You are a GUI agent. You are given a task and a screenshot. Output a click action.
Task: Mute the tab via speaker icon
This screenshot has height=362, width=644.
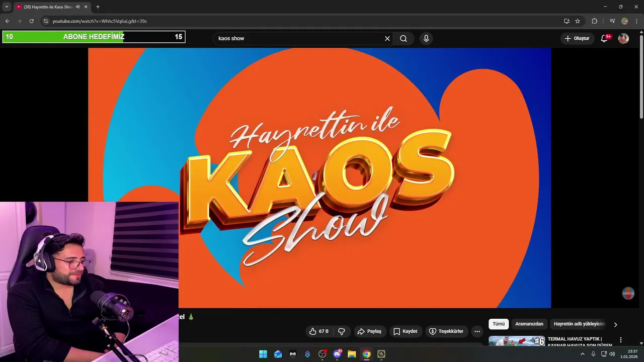[x=77, y=7]
